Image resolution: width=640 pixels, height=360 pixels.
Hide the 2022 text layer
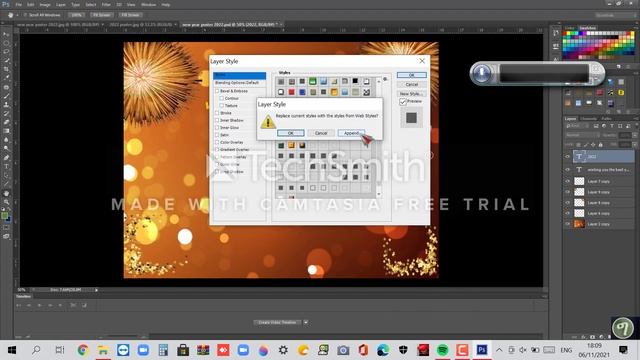point(567,156)
